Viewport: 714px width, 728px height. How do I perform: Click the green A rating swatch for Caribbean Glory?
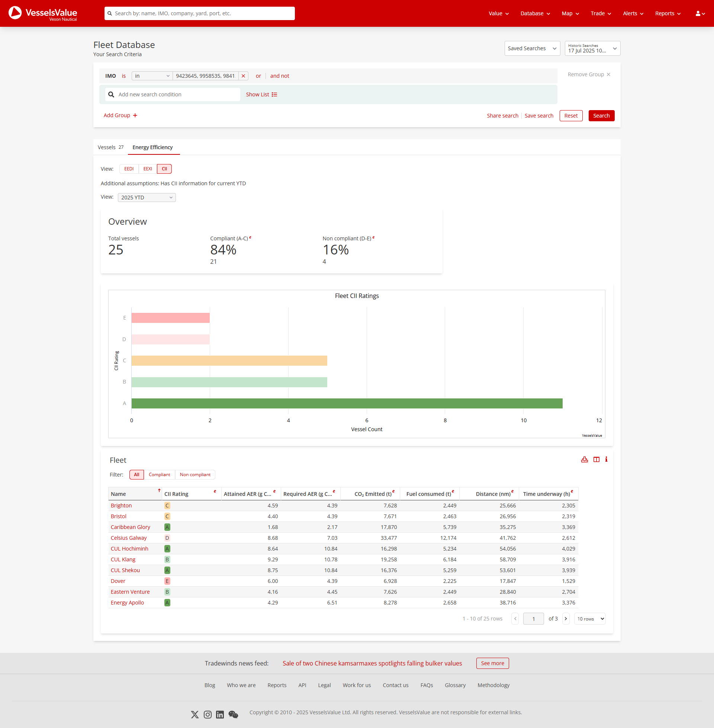coord(167,527)
